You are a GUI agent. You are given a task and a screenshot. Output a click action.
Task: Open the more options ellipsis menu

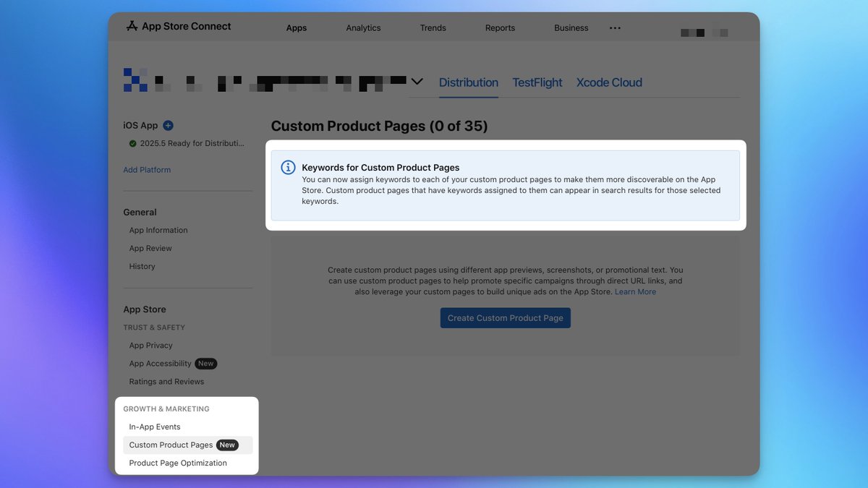point(615,27)
